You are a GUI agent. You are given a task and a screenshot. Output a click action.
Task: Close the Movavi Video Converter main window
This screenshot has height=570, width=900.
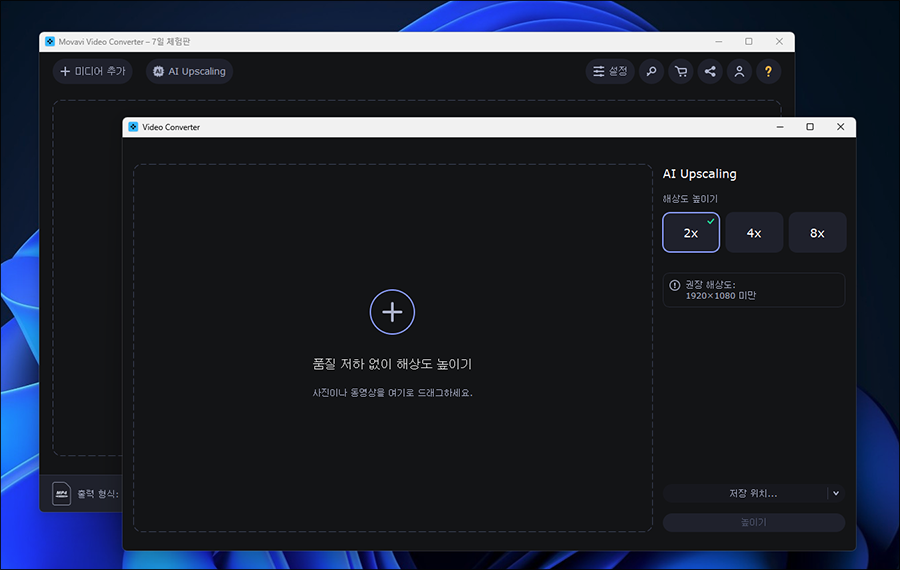pyautogui.click(x=779, y=41)
